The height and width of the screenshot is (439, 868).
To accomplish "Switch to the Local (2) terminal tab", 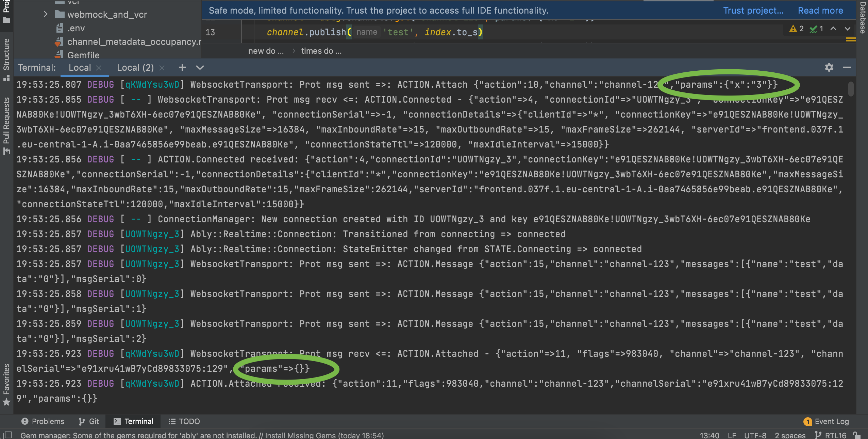I will (135, 67).
